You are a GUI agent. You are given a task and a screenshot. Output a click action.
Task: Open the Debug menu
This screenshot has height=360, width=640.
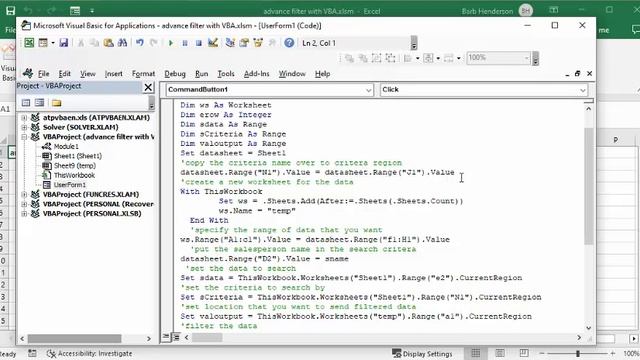(x=175, y=74)
